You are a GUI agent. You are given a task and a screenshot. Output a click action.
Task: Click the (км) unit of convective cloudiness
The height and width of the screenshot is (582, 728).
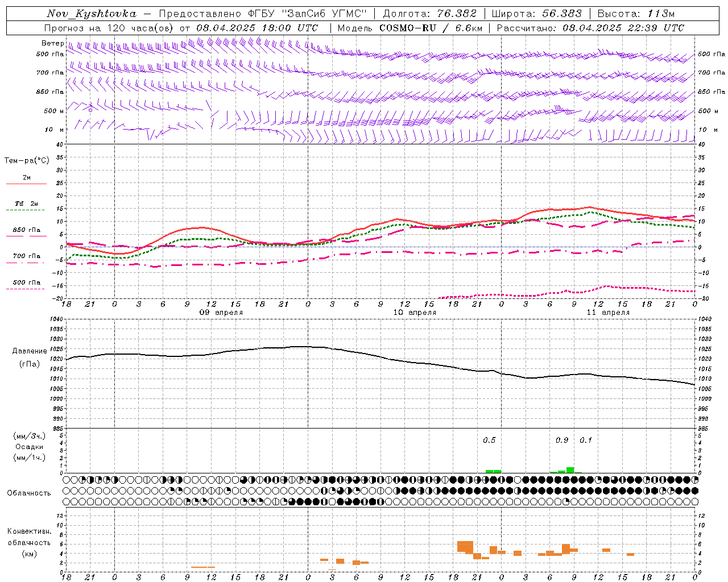coord(30,554)
